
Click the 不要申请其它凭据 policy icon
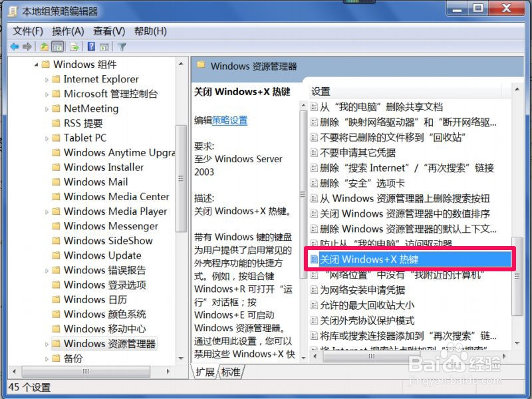(x=314, y=153)
